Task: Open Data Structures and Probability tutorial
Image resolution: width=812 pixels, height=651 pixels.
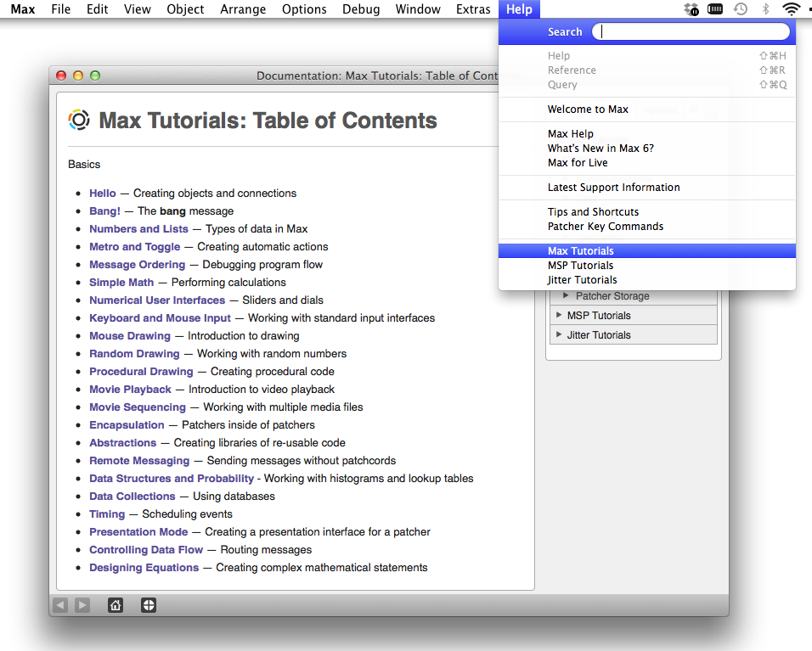Action: (x=172, y=479)
